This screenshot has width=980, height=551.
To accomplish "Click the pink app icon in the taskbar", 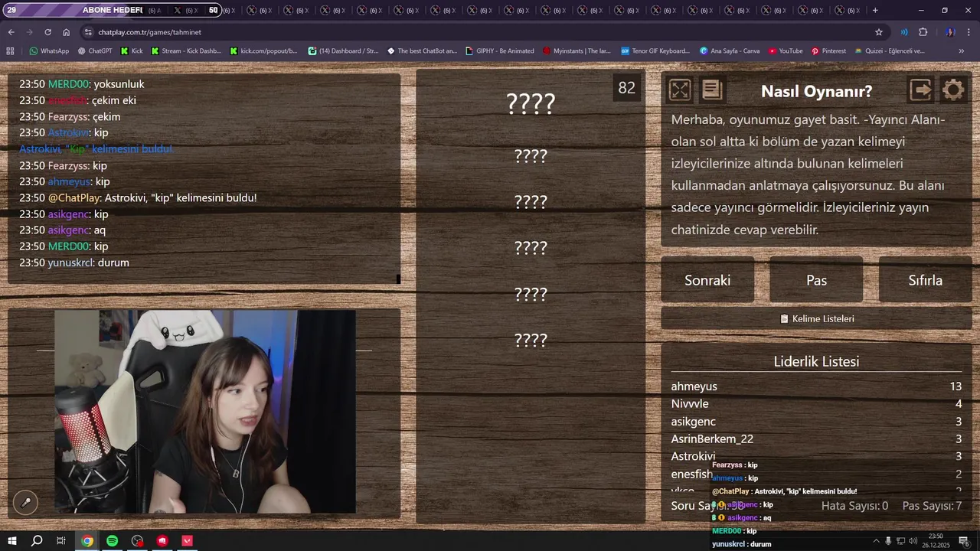I will [188, 541].
